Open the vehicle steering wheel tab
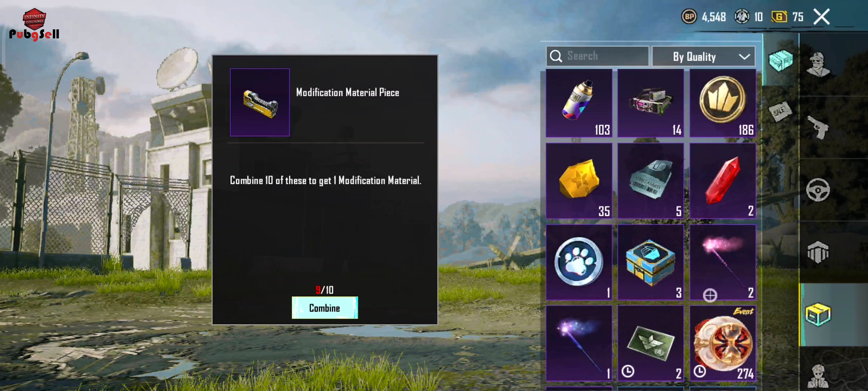 point(818,190)
